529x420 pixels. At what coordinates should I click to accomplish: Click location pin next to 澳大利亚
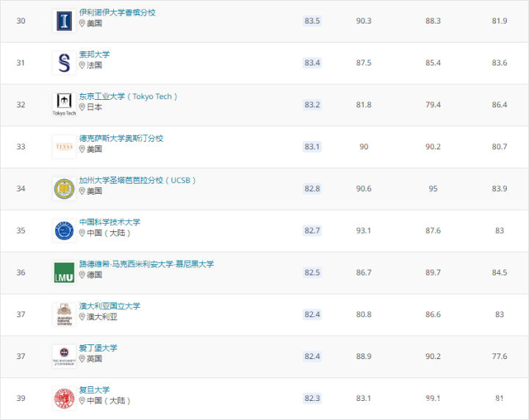pos(82,317)
